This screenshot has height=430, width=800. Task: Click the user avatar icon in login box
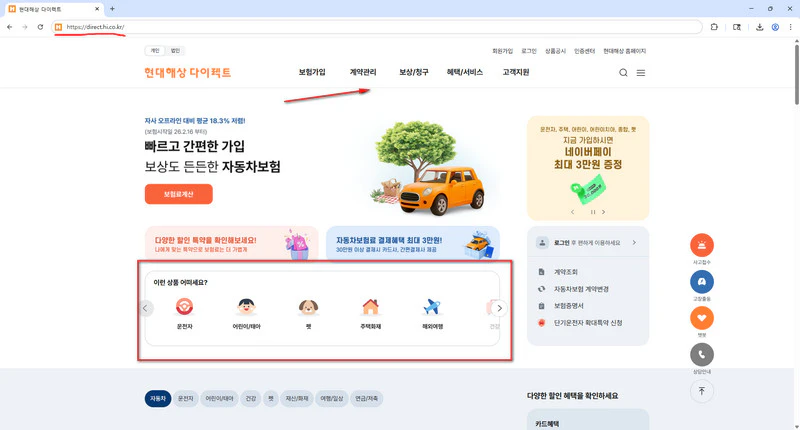pos(542,243)
